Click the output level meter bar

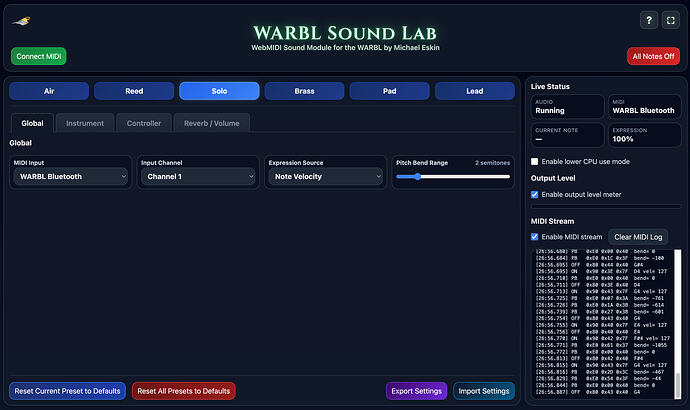pos(606,206)
